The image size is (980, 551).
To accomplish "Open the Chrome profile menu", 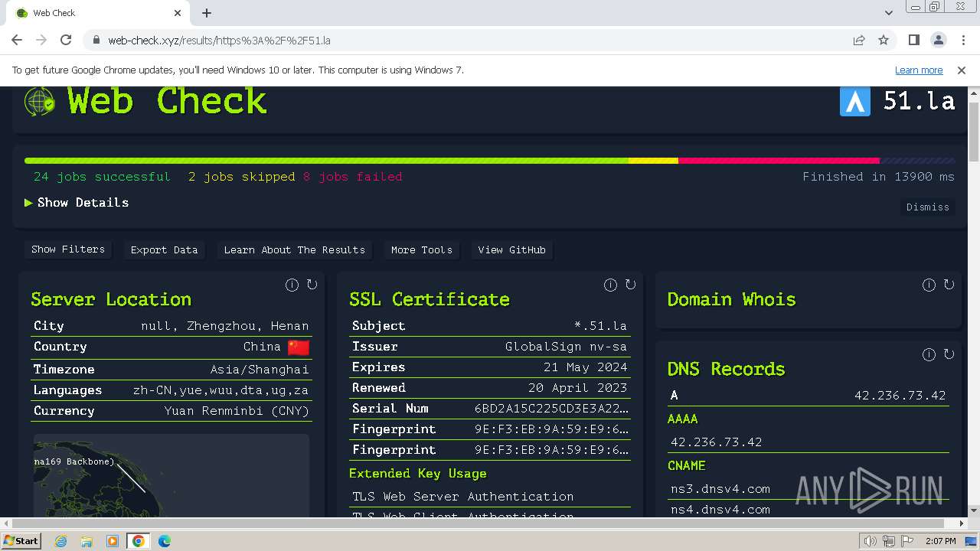I will (938, 40).
